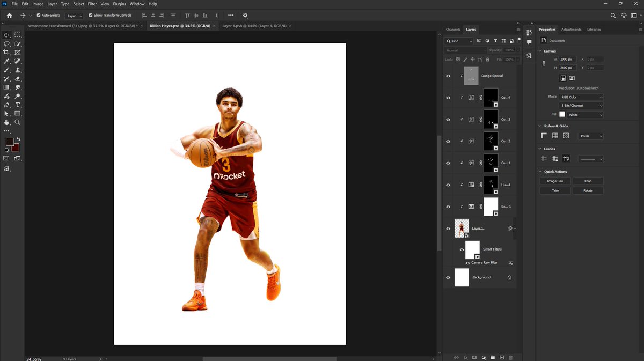Open the Kind layer filter dropdown
The image size is (644, 361).
(458, 41)
